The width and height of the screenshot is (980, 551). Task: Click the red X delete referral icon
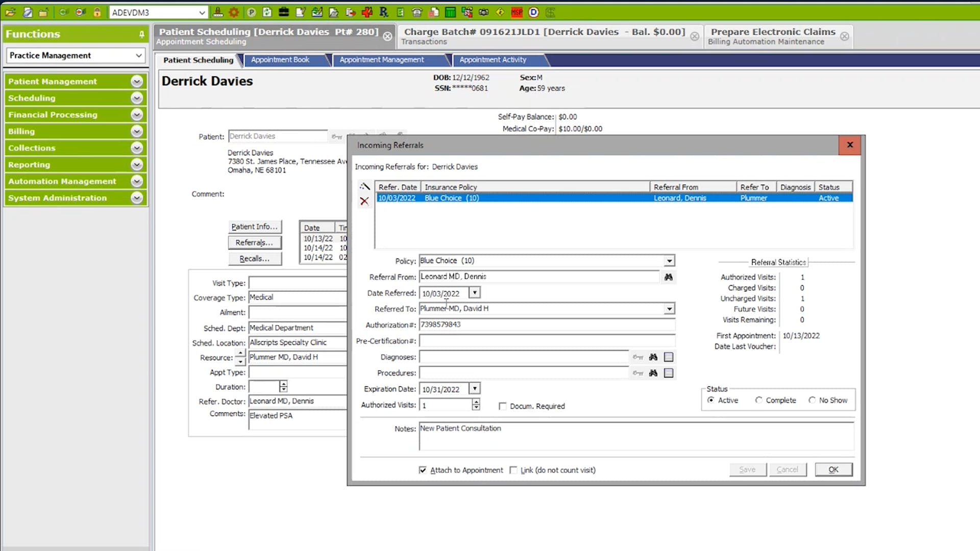tap(364, 201)
